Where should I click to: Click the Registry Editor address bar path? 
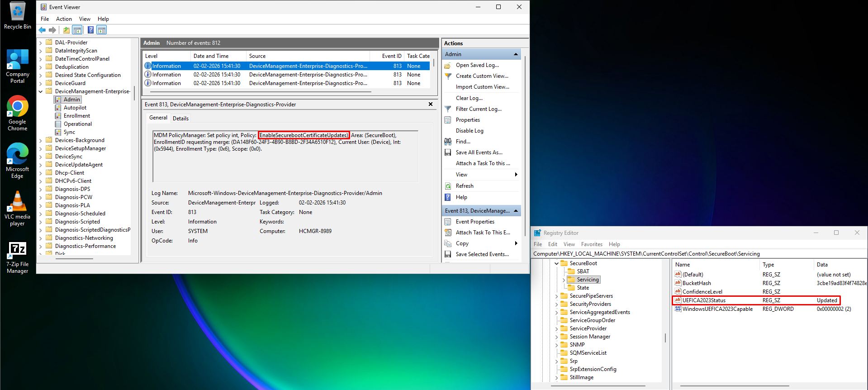[x=699, y=254]
